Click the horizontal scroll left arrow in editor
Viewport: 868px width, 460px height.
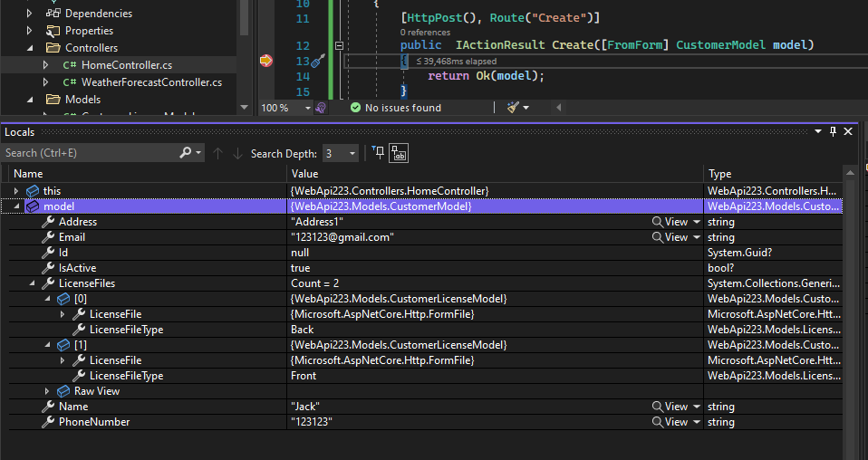pyautogui.click(x=558, y=108)
